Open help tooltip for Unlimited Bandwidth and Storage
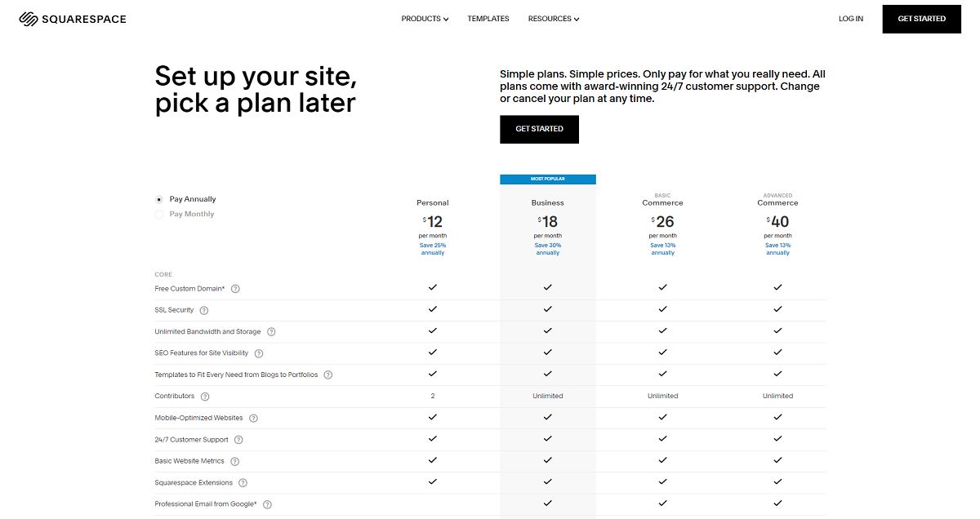980x519 pixels. point(271,332)
